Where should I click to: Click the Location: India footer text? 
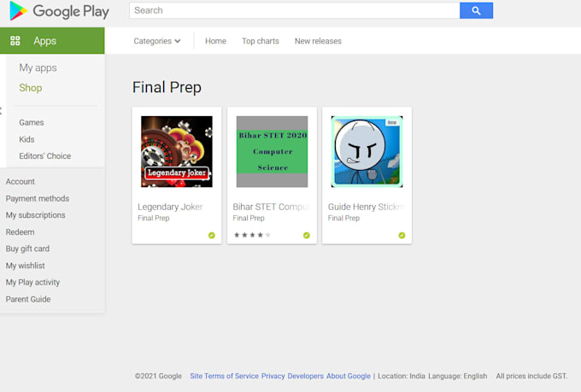point(402,376)
